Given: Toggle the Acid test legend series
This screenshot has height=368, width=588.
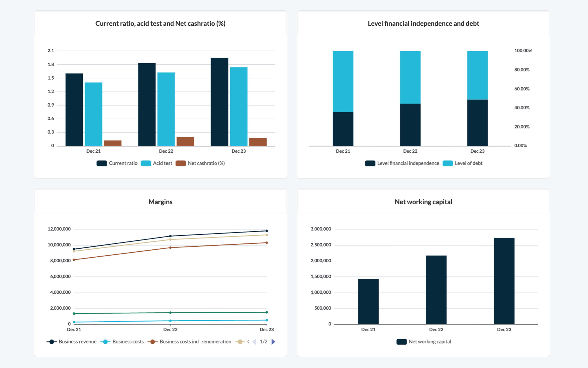Looking at the screenshot, I should click(x=156, y=163).
